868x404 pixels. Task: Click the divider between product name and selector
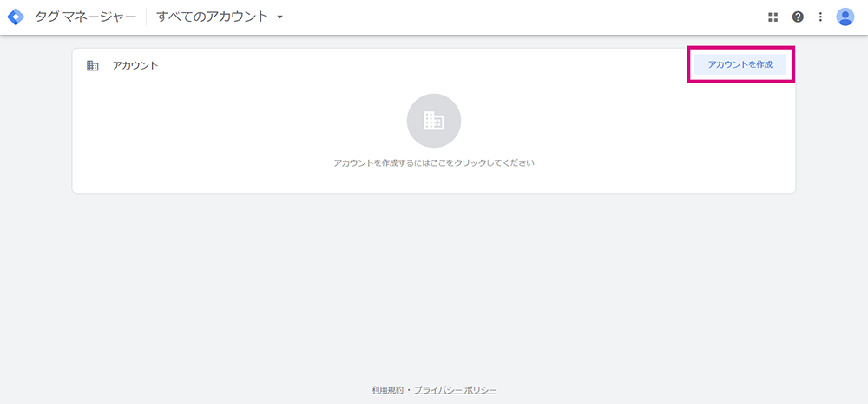point(147,17)
